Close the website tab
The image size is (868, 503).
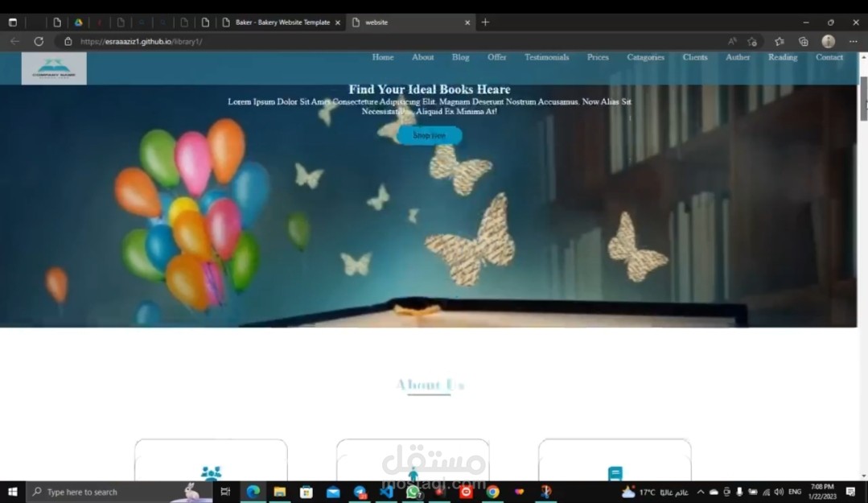pyautogui.click(x=467, y=23)
